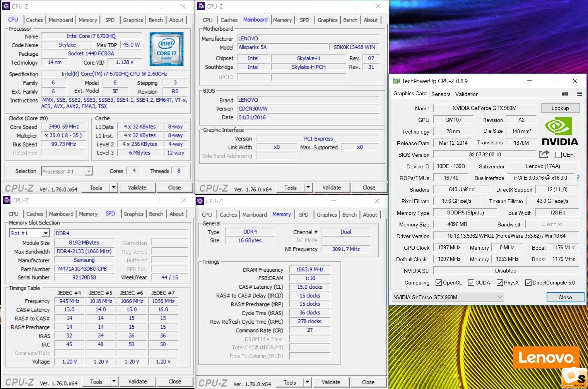The height and width of the screenshot is (389, 588).
Task: Click the Core Speed value 3490.59 MHz
Action: pos(64,127)
